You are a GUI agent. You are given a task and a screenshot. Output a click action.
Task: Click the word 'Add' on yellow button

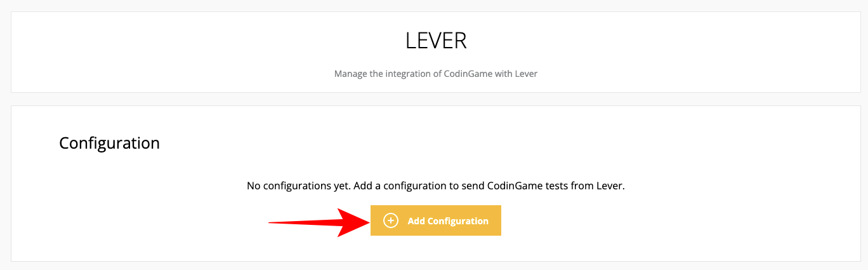click(416, 221)
